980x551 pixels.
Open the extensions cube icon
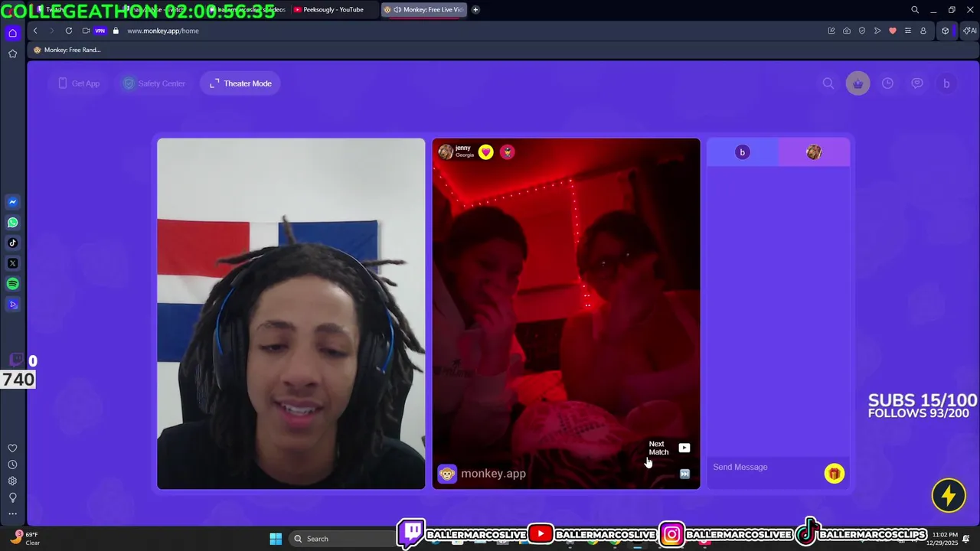pyautogui.click(x=946, y=31)
